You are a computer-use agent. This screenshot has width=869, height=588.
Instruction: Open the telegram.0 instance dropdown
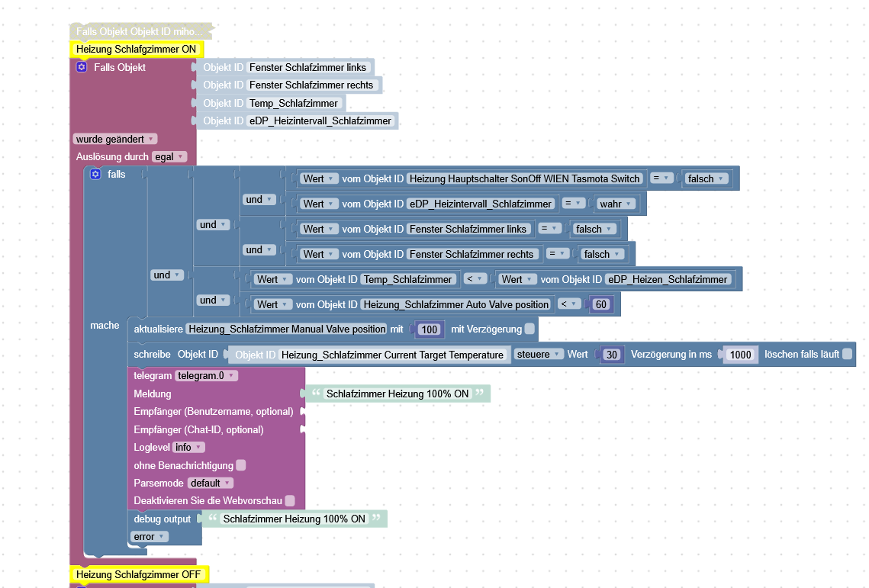[x=206, y=376]
